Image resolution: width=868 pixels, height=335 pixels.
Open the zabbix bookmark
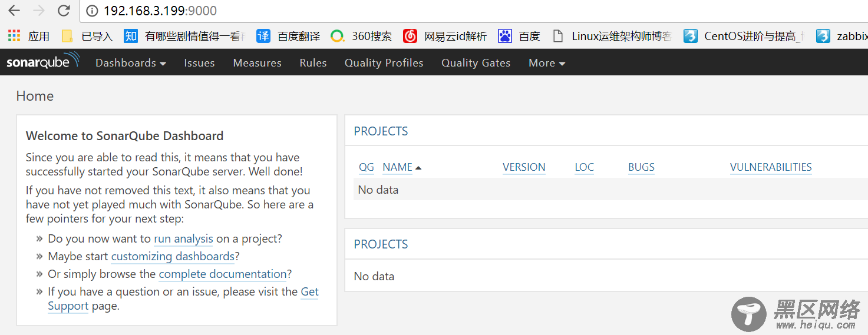pos(842,36)
